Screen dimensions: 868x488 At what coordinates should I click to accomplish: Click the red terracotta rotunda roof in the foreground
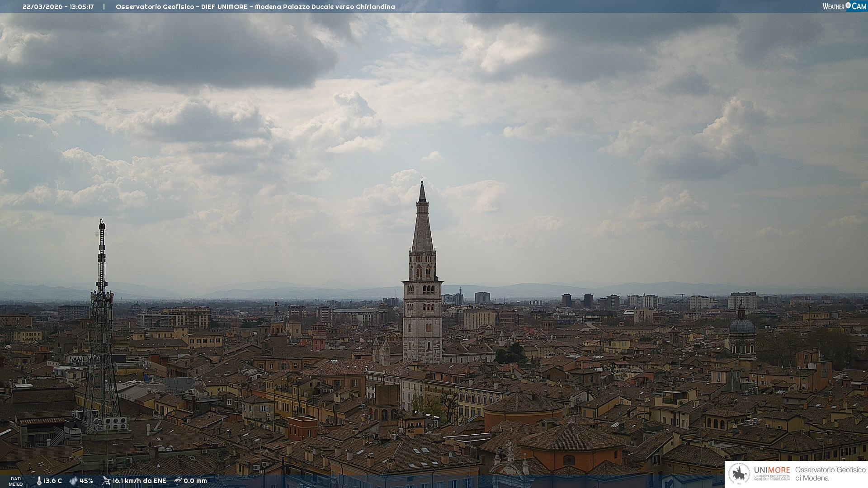pos(571,437)
